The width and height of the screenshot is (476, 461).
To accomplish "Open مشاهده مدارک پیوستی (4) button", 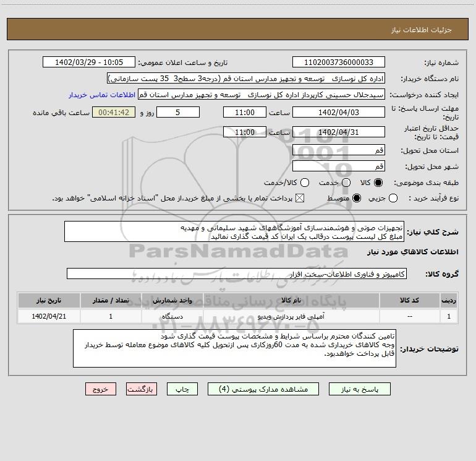I will [x=263, y=389].
